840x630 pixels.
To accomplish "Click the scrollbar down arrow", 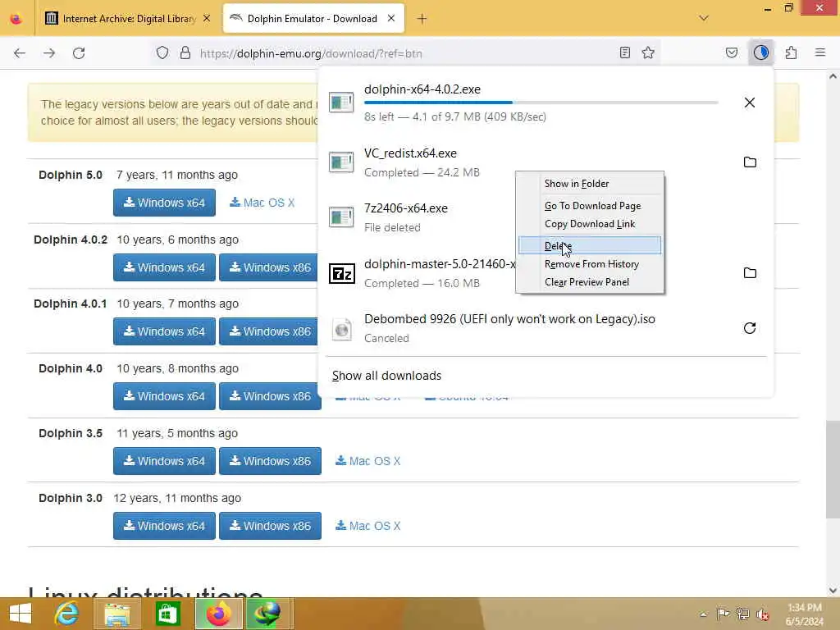I will pyautogui.click(x=833, y=591).
